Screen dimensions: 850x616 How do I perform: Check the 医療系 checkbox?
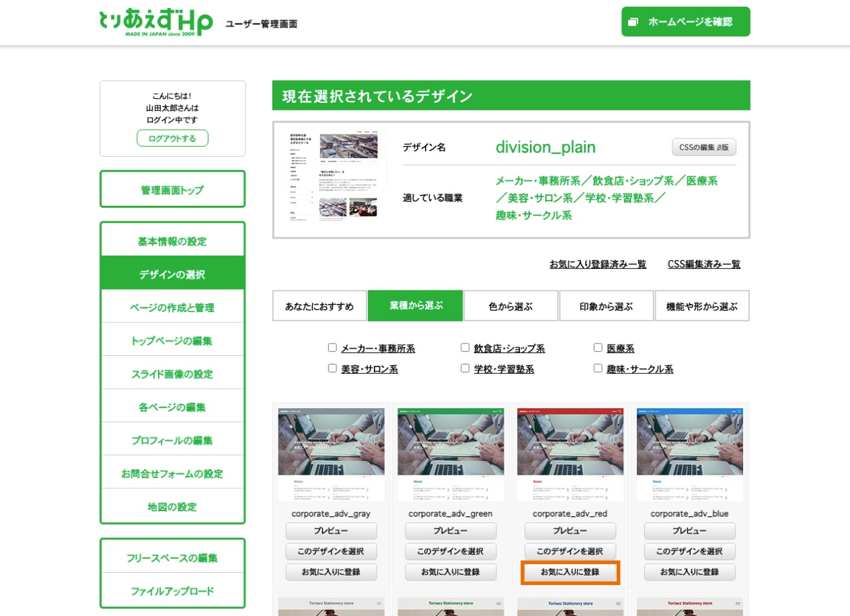pyautogui.click(x=598, y=346)
